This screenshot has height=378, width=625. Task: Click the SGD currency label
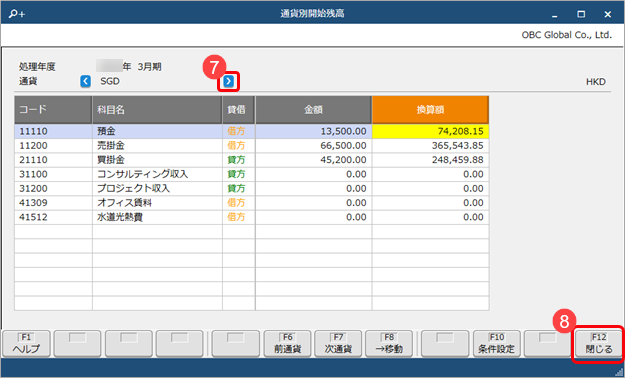(110, 81)
